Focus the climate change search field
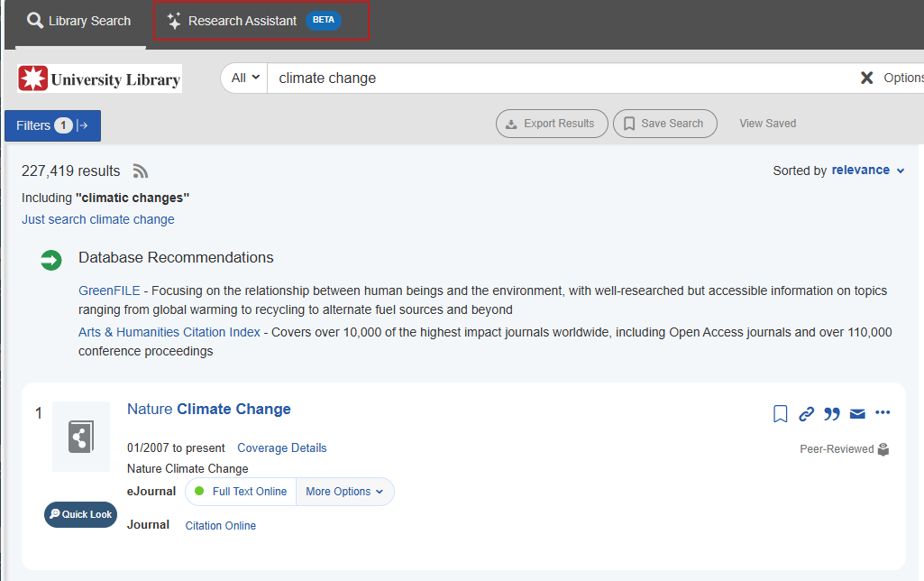The image size is (924, 581). tap(560, 78)
